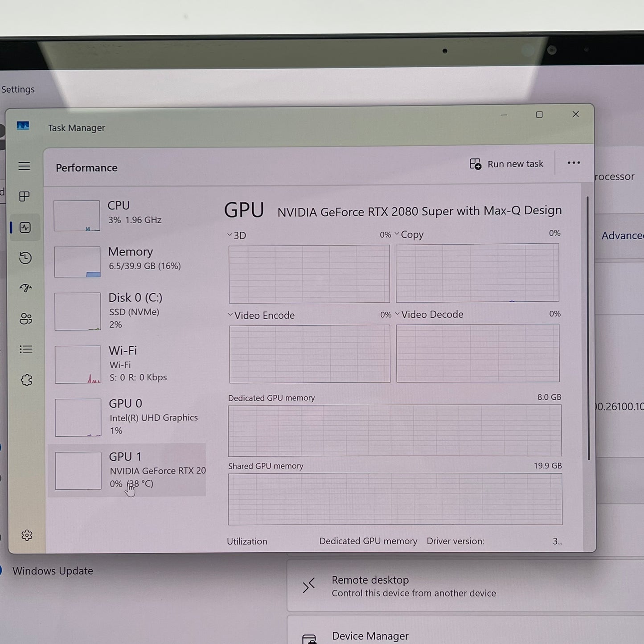Viewport: 644px width, 644px height.
Task: Select GPU 1 NVIDIA GeForce entry
Action: 127,470
